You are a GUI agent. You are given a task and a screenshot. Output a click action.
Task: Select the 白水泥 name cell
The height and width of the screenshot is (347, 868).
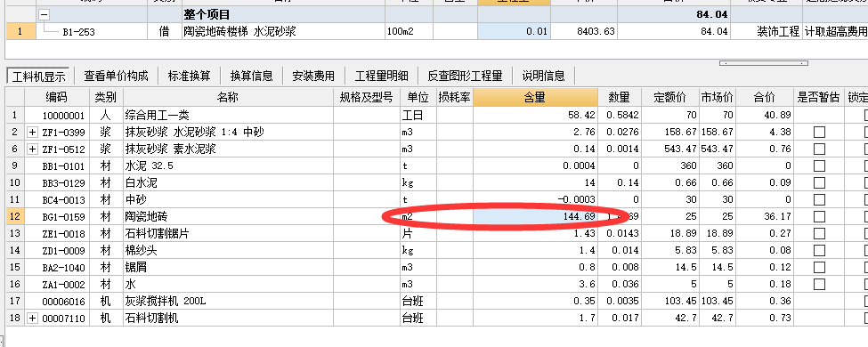point(228,182)
